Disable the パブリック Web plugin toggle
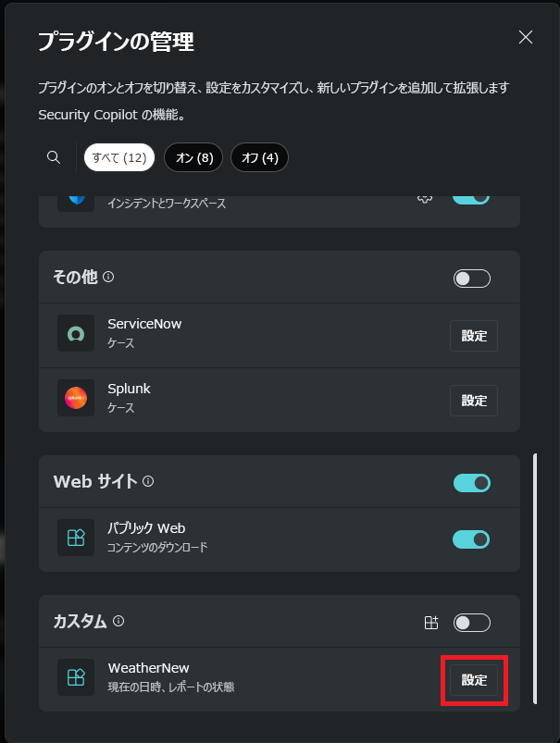The height and width of the screenshot is (743, 560). pos(471,539)
